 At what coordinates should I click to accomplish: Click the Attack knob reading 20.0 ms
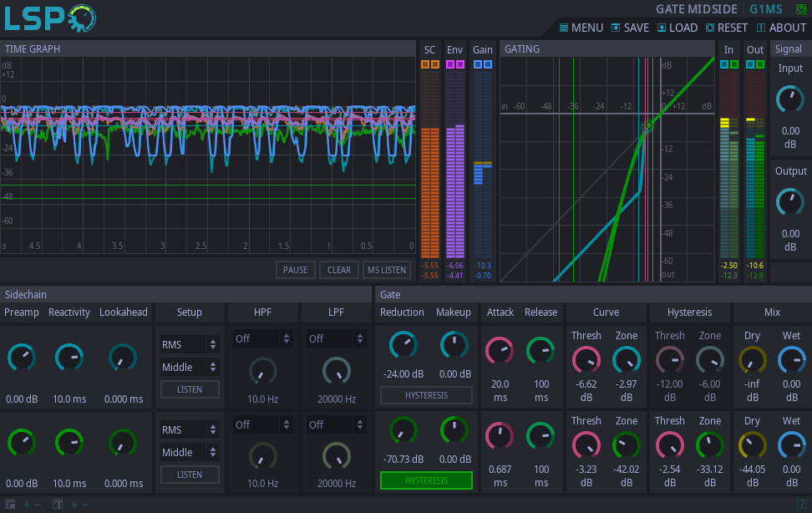(500, 351)
